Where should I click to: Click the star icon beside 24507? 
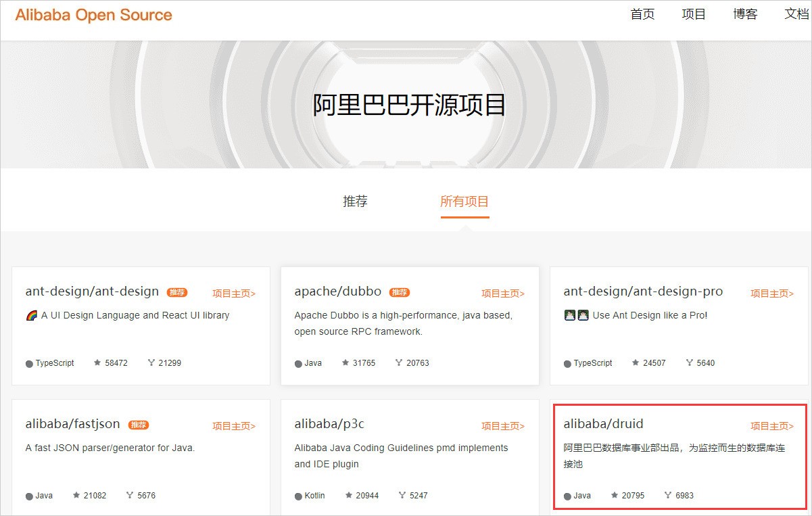click(636, 362)
